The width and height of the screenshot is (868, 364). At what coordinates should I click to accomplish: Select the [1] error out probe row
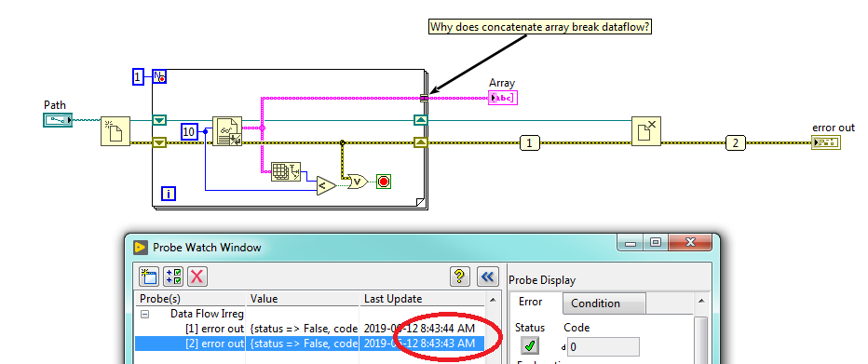coord(310,329)
